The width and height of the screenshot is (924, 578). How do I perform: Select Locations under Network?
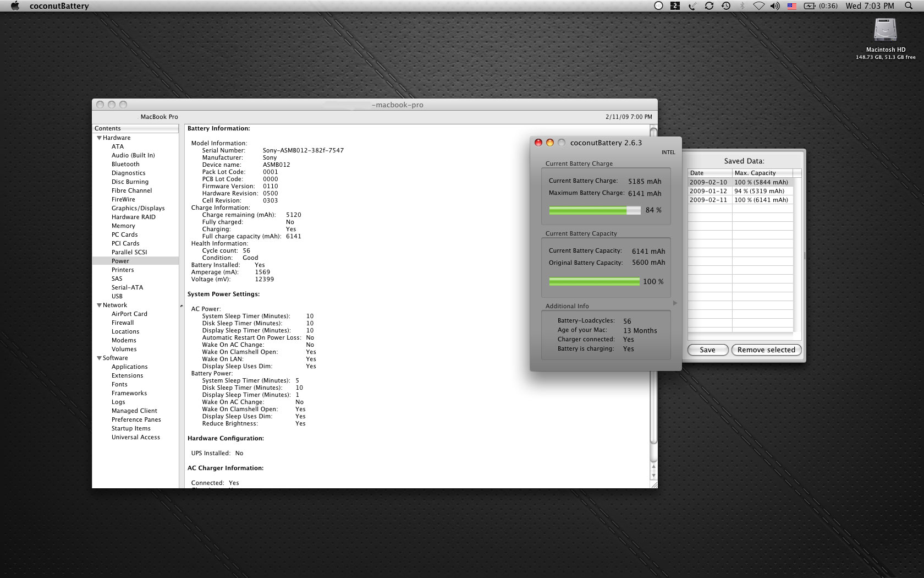125,331
